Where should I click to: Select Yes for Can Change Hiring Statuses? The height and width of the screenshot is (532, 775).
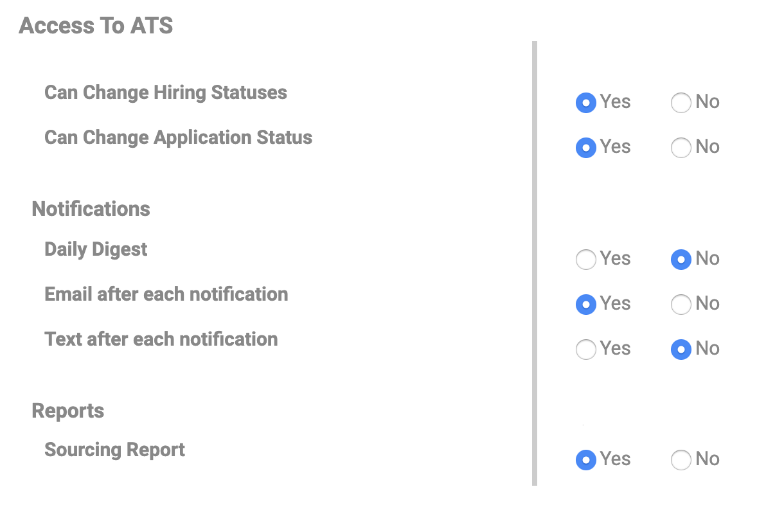click(x=585, y=103)
